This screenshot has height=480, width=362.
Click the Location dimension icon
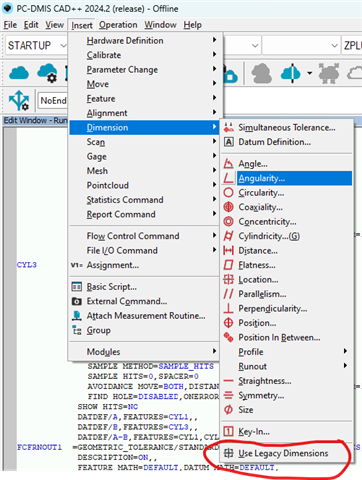coord(228,279)
